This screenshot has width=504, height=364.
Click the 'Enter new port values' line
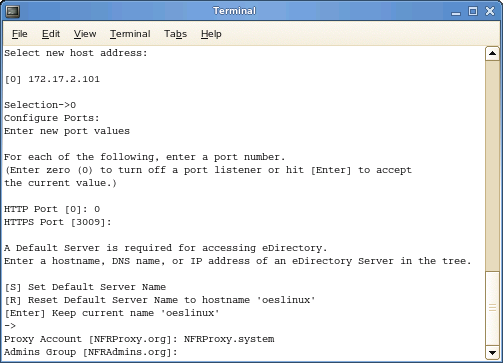pyautogui.click(x=67, y=131)
